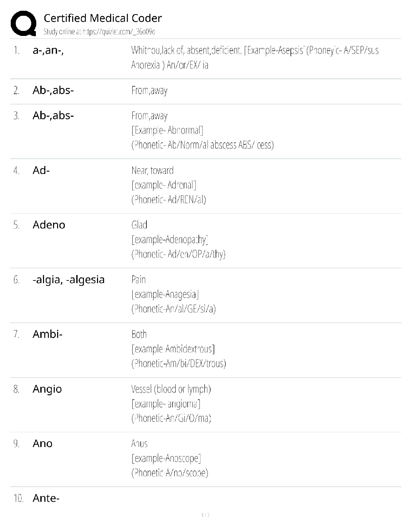Click the second Ab-,abs- term

pyautogui.click(x=53, y=116)
